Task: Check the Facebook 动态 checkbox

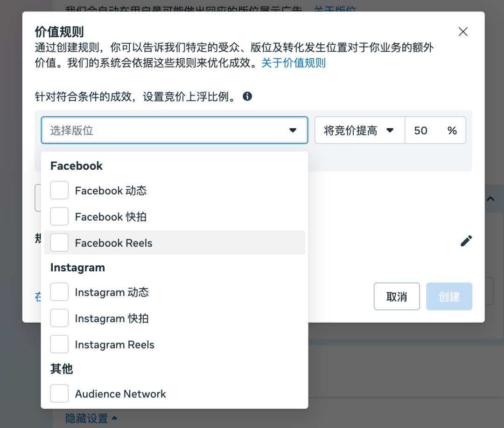Action: tap(59, 190)
